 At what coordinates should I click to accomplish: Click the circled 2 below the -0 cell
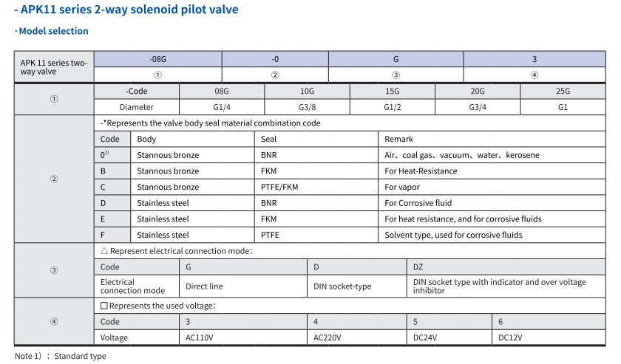tap(275, 75)
